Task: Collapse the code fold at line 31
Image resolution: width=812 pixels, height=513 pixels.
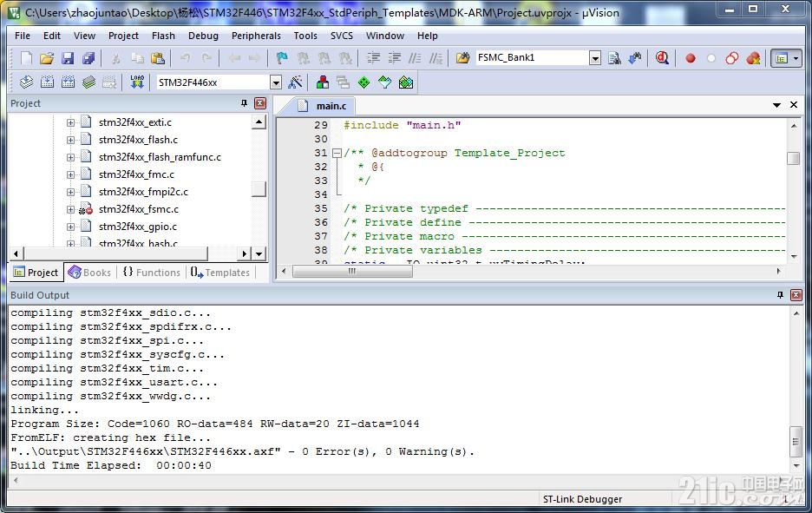Action: [x=337, y=153]
